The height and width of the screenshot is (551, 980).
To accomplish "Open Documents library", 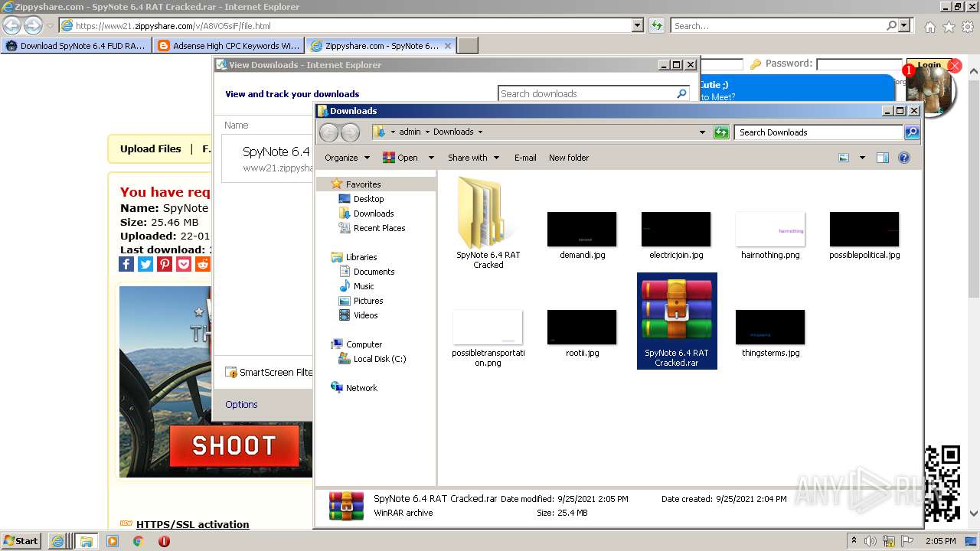I will (x=374, y=272).
